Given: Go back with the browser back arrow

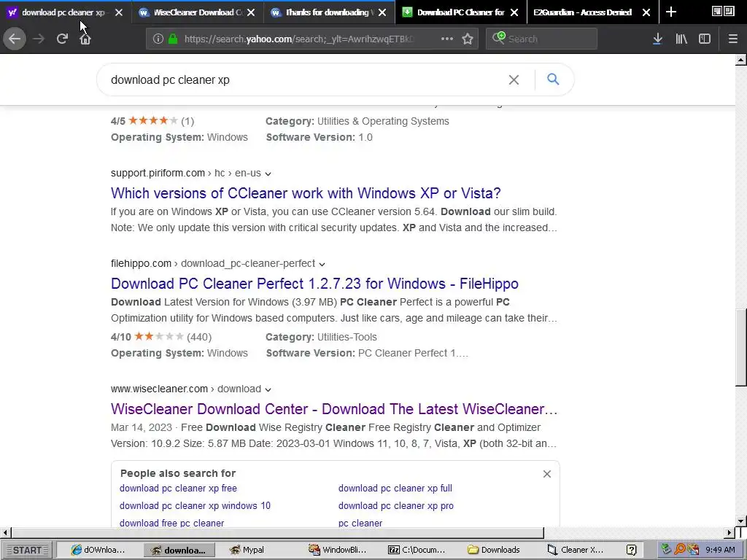Looking at the screenshot, I should coord(15,39).
